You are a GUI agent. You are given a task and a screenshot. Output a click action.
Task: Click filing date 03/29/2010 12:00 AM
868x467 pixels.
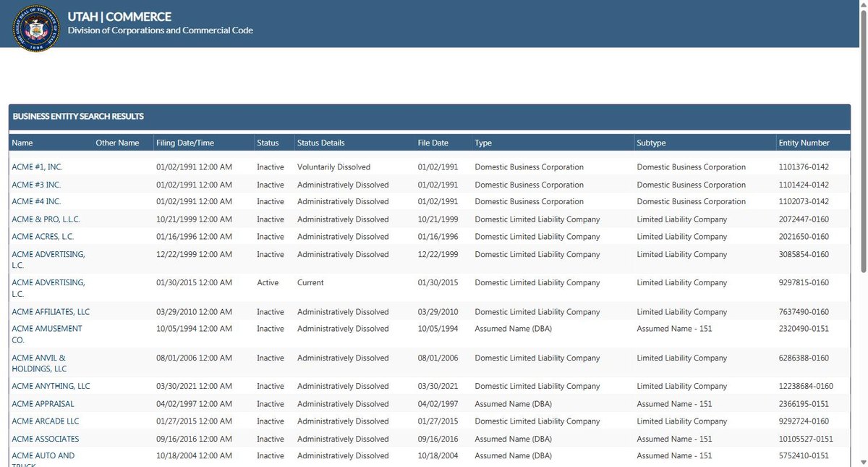(194, 312)
